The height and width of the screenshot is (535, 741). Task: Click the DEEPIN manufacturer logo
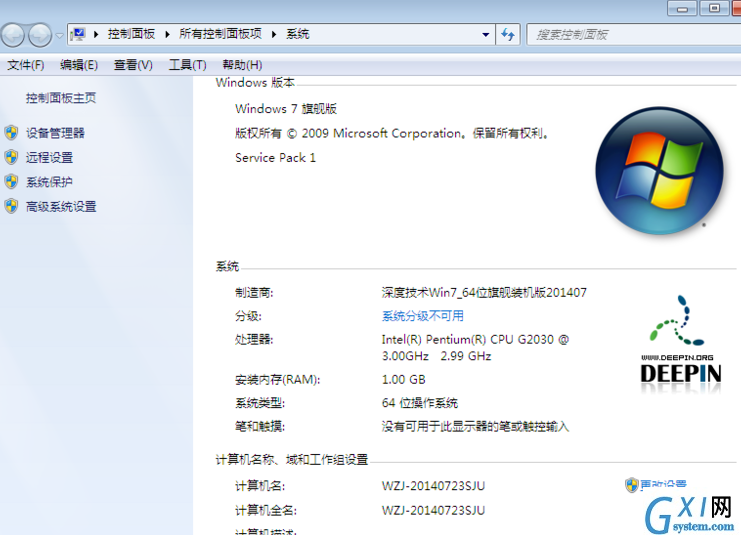tap(681, 344)
